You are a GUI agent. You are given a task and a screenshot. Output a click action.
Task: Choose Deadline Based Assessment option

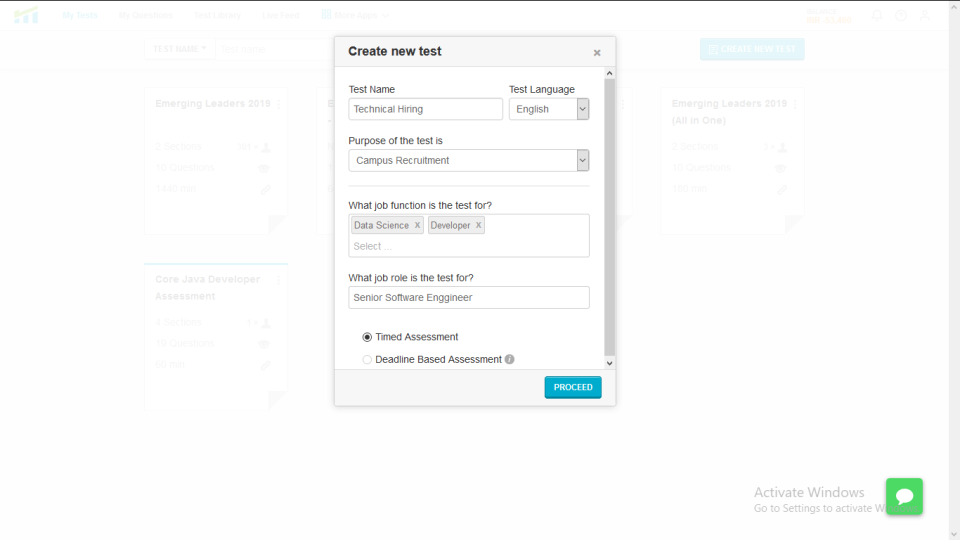[367, 360]
